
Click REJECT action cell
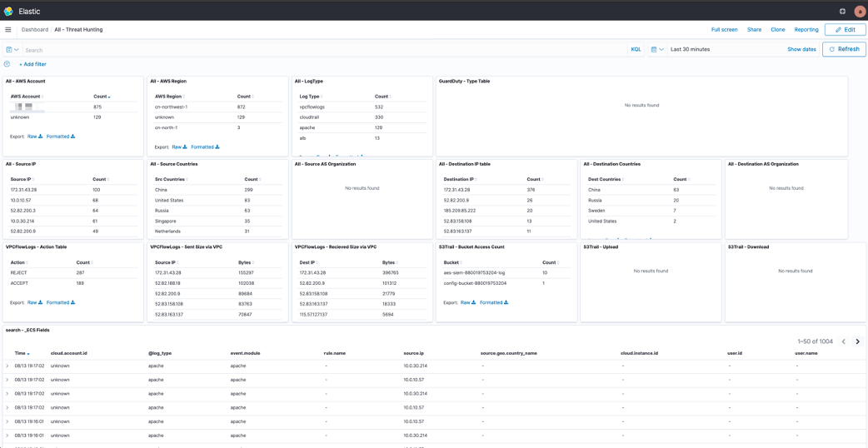click(19, 272)
